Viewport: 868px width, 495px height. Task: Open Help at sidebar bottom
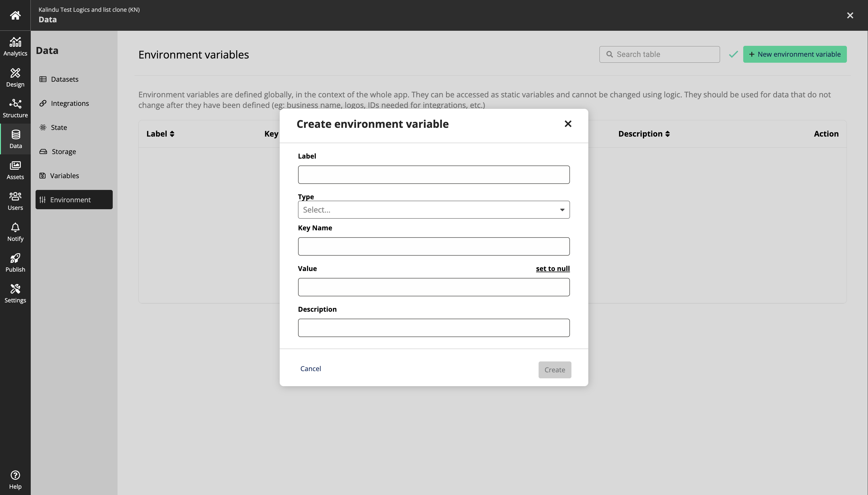pyautogui.click(x=15, y=480)
